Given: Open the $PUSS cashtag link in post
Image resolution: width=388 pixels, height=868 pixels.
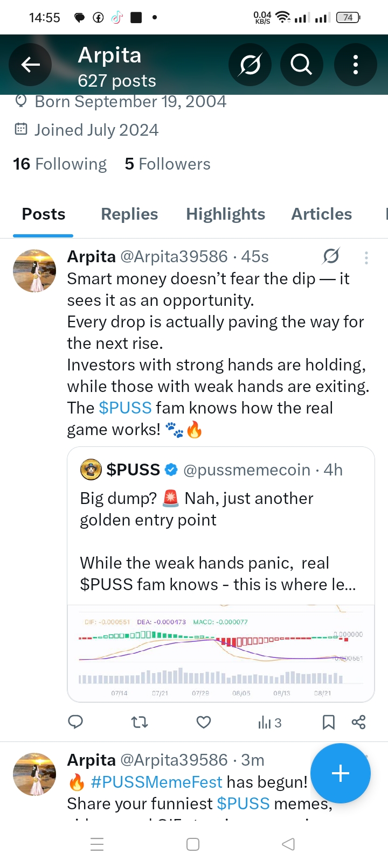Looking at the screenshot, I should [125, 408].
